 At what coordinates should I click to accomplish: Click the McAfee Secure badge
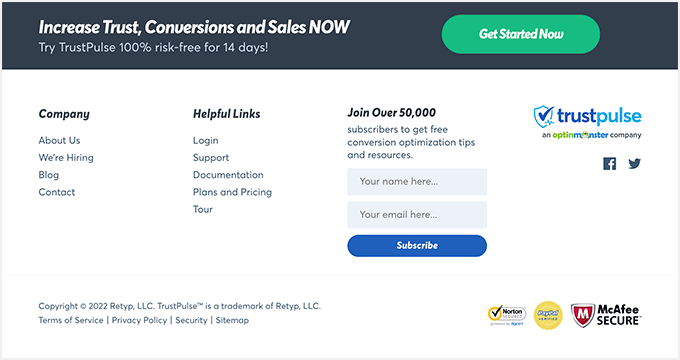(606, 315)
